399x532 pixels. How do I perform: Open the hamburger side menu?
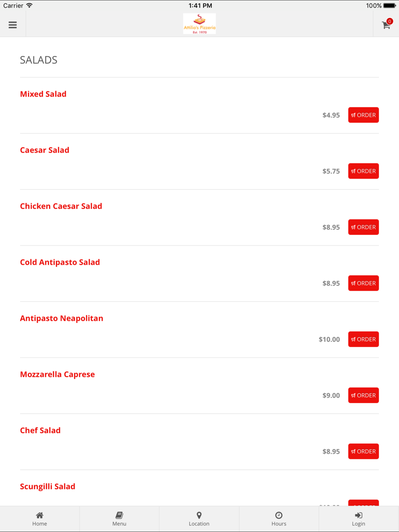coord(13,25)
